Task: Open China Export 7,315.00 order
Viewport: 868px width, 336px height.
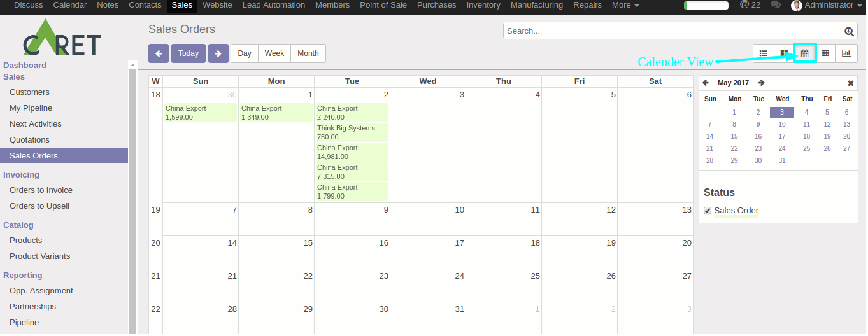Action: [x=352, y=172]
